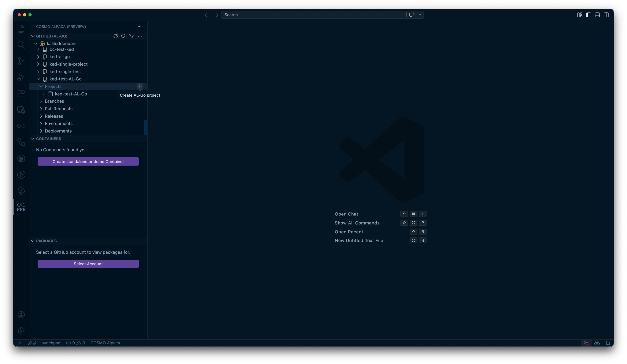This screenshot has height=364, width=627.
Task: Click 'Show All Commands' on the welcome screen
Action: tap(357, 223)
